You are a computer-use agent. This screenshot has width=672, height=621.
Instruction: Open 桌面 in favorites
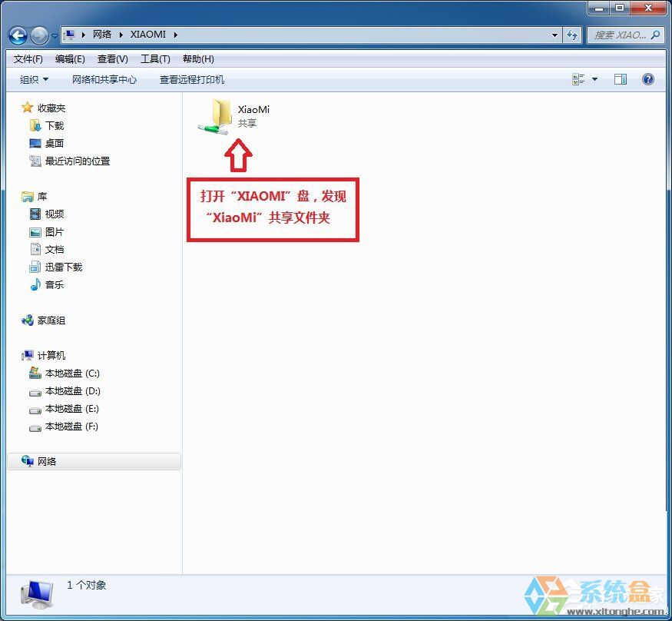[x=55, y=143]
